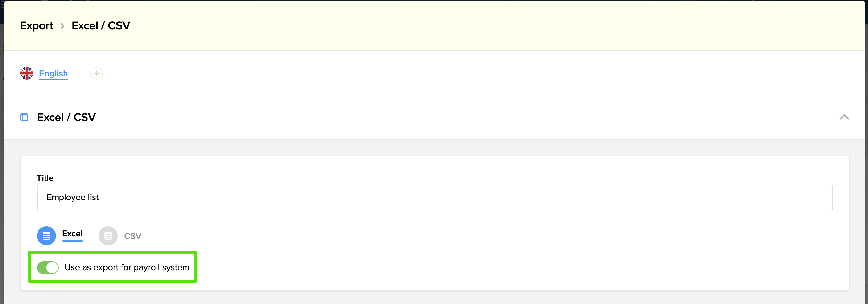868x304 pixels.
Task: Click the 'Excel / CSV' breadcrumb title
Action: pyautogui.click(x=101, y=25)
